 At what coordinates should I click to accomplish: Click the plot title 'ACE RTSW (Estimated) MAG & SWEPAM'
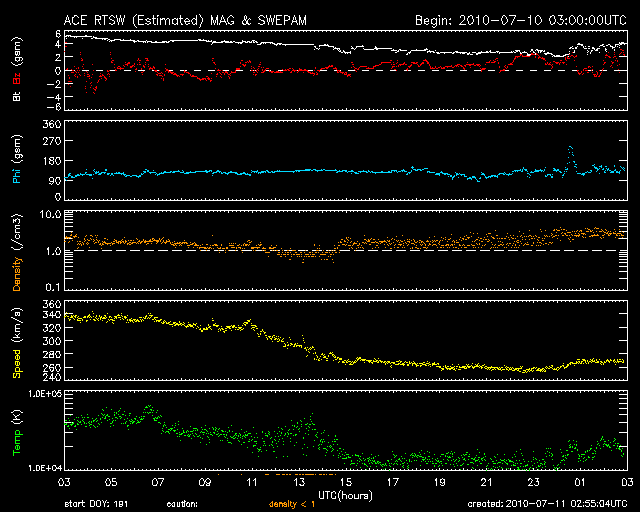[185, 20]
